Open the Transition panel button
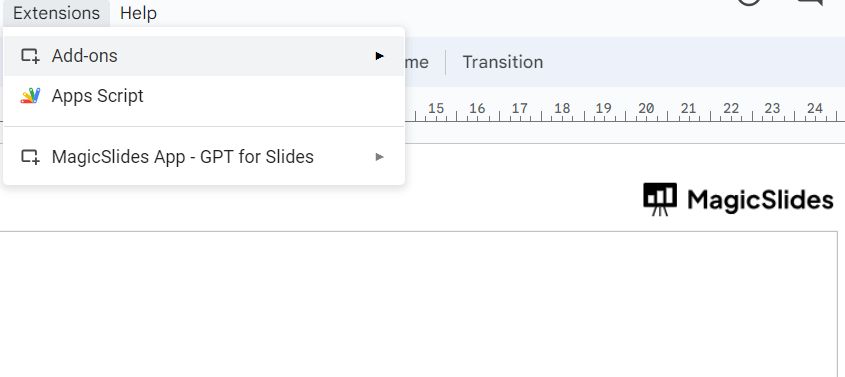This screenshot has width=845, height=377. tap(502, 62)
